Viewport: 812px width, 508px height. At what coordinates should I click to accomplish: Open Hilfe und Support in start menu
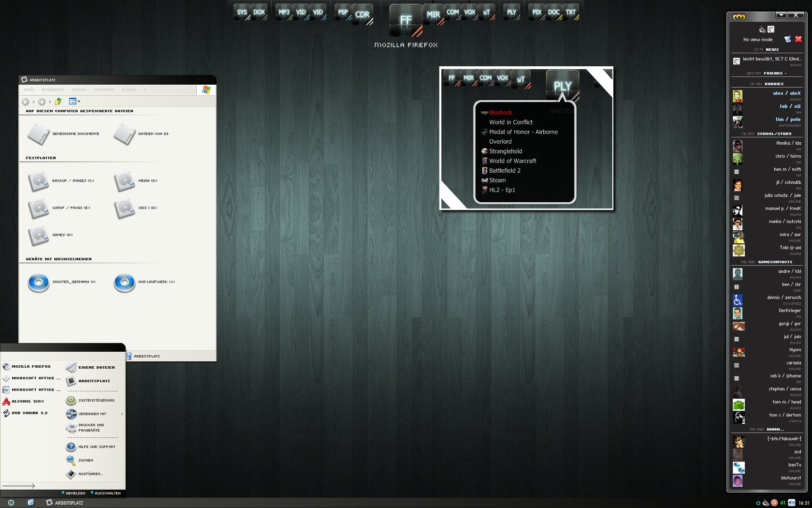coord(91,447)
